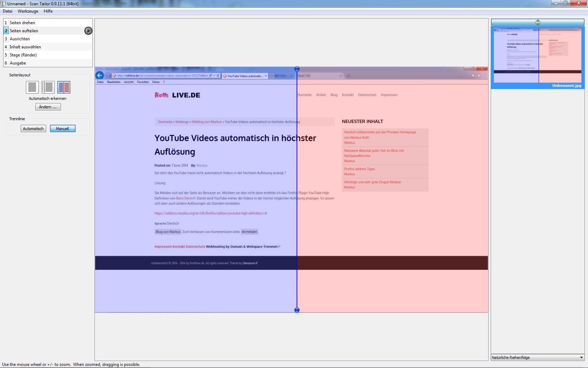Click the Trennlinie group label
This screenshot has height=368, width=588.
click(17, 119)
